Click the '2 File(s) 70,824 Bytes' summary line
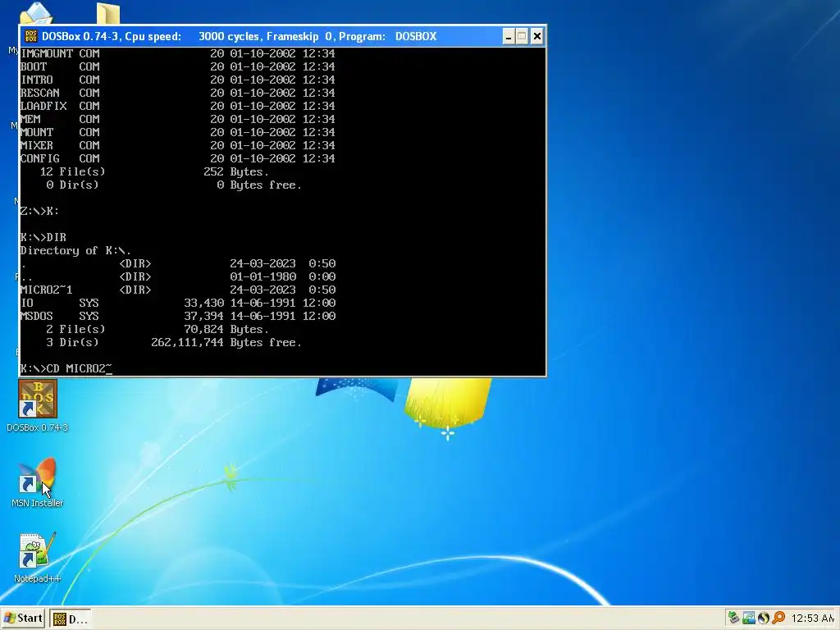840x630 pixels. click(x=157, y=329)
